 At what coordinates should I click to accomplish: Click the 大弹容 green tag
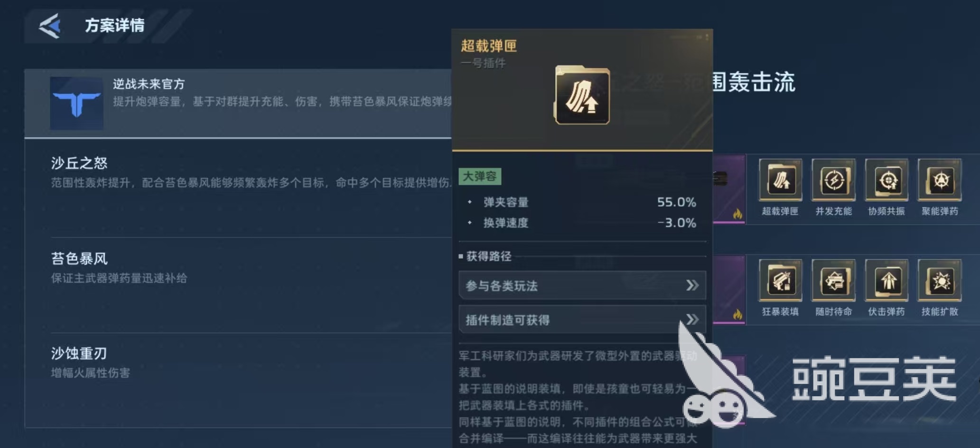[x=480, y=176]
